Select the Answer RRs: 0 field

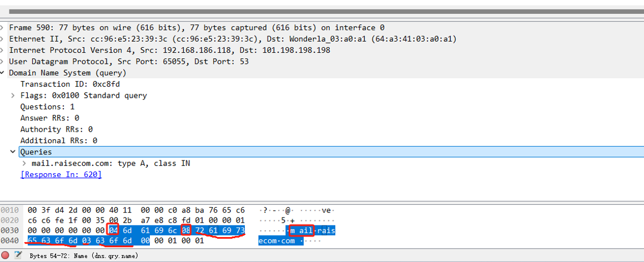tap(50, 118)
